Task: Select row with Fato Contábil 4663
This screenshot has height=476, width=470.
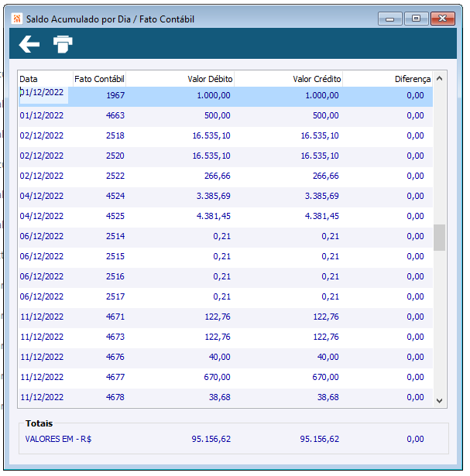Action: pos(225,115)
